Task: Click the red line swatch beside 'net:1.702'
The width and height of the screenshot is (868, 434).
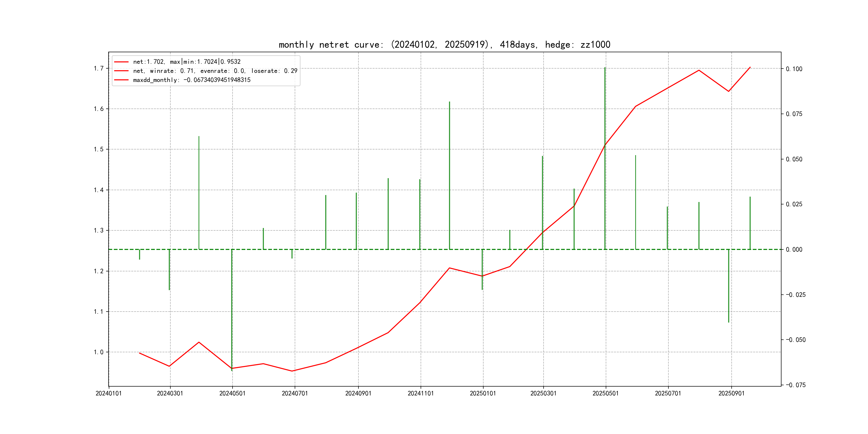Action: click(x=121, y=62)
